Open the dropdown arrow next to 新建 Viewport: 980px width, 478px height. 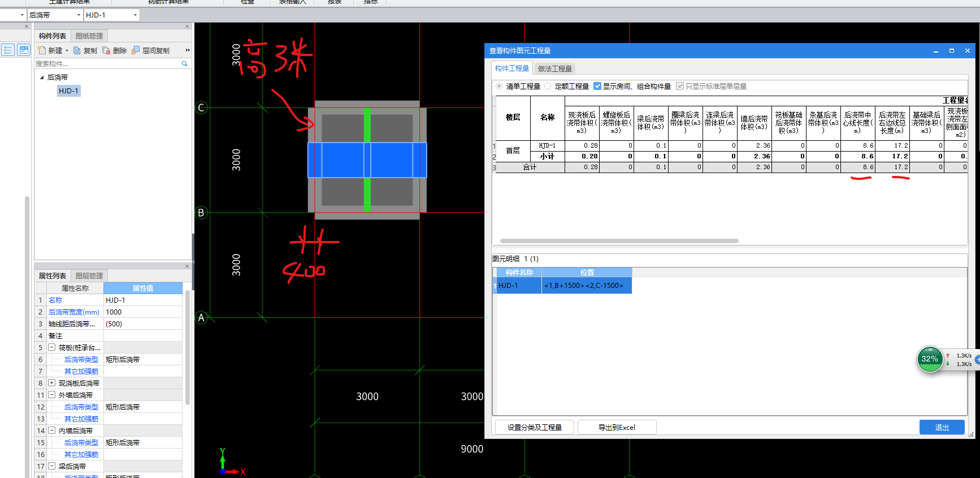coord(67,51)
